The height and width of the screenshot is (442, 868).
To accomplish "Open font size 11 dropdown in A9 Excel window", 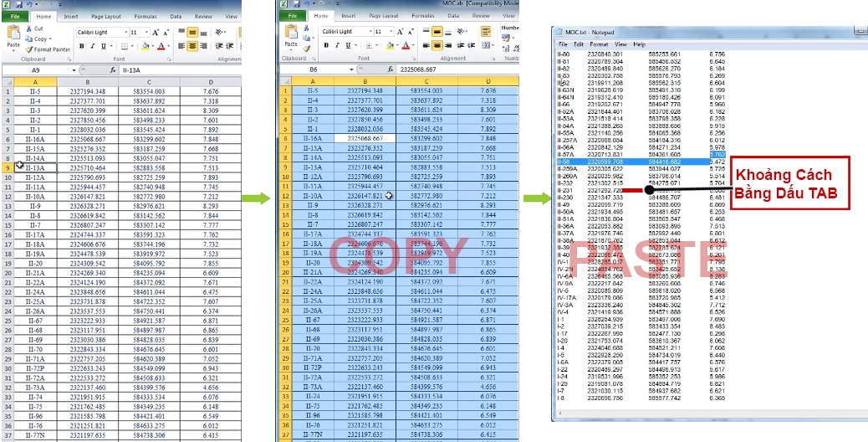I will coord(146,32).
